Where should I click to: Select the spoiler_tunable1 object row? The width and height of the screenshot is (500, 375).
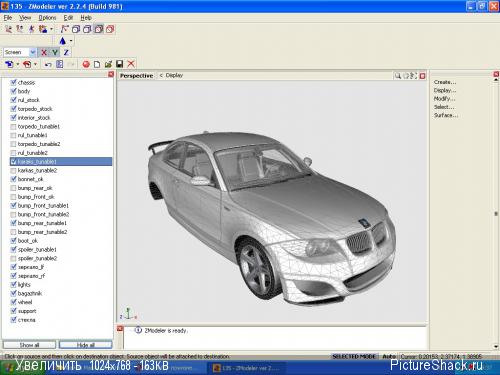[37, 249]
